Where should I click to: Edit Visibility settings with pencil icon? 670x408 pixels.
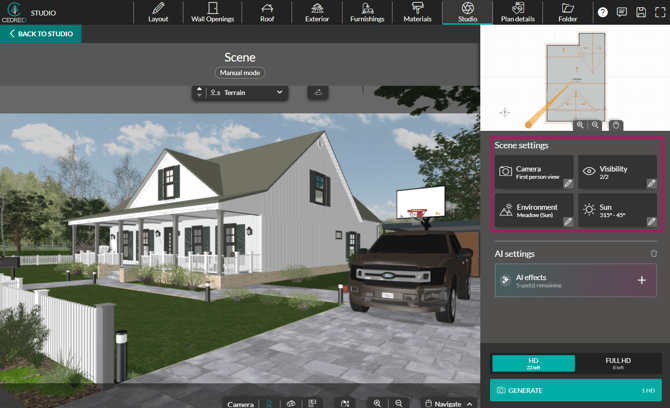[x=651, y=183]
